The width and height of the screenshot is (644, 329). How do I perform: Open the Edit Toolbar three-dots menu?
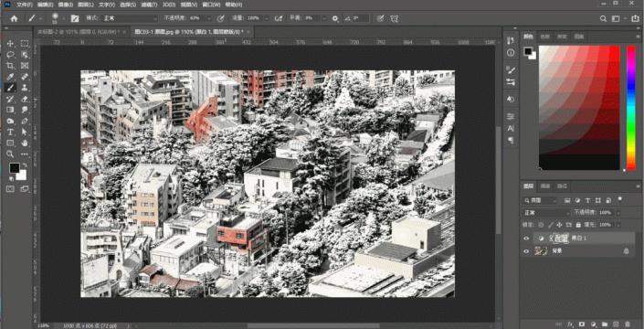click(25, 154)
